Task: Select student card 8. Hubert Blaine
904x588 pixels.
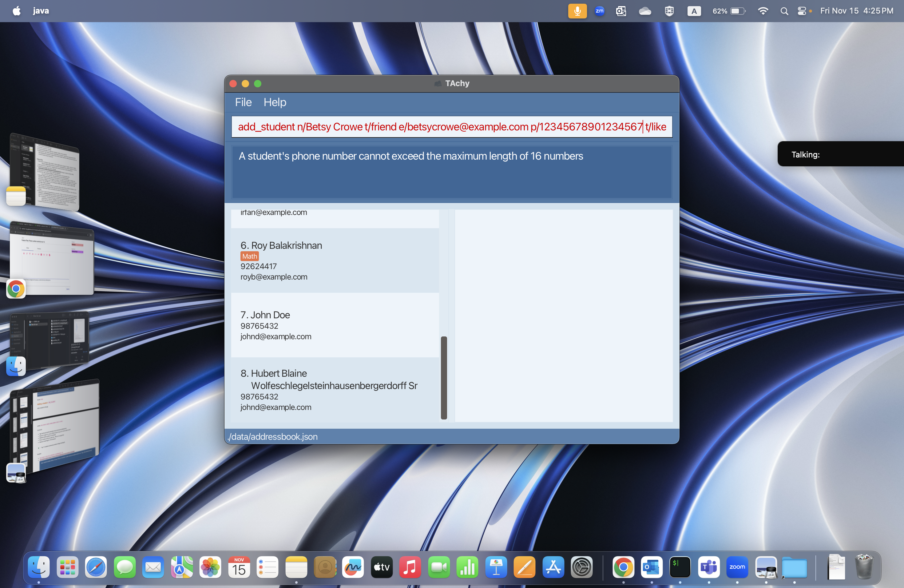Action: pyautogui.click(x=335, y=390)
